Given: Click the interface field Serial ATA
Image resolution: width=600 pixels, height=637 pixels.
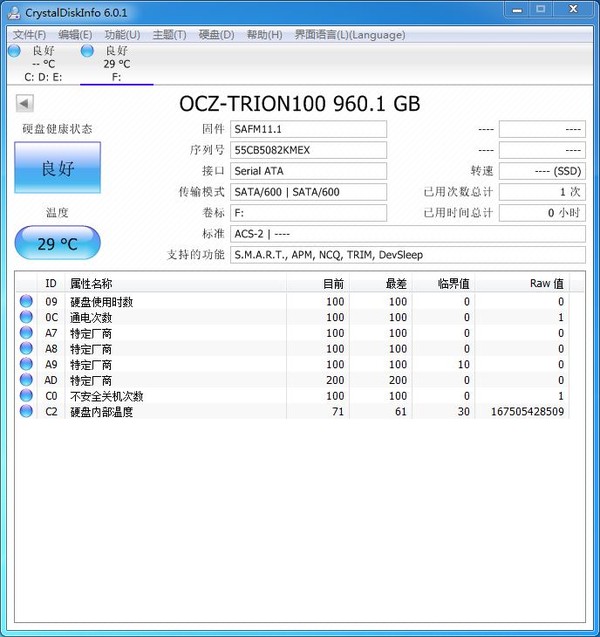Looking at the screenshot, I should point(308,171).
